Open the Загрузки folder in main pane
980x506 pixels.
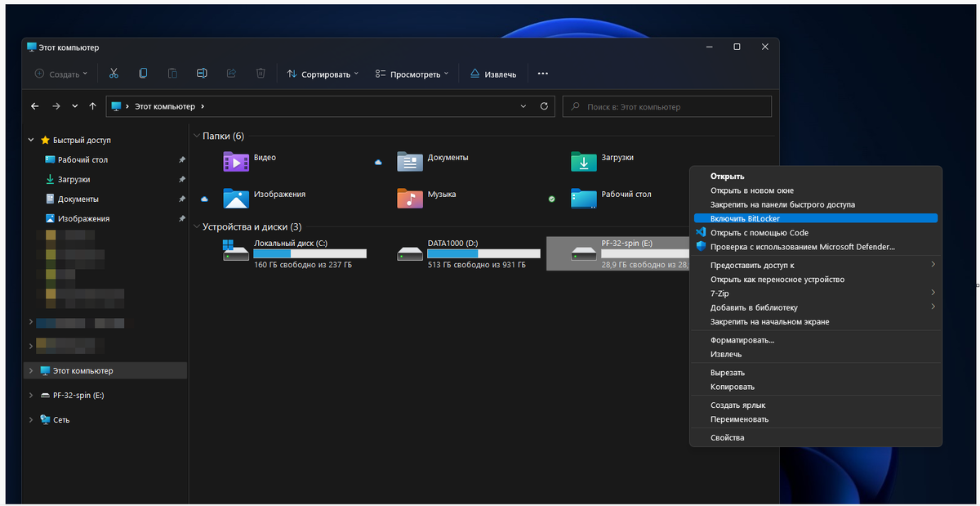tap(602, 160)
